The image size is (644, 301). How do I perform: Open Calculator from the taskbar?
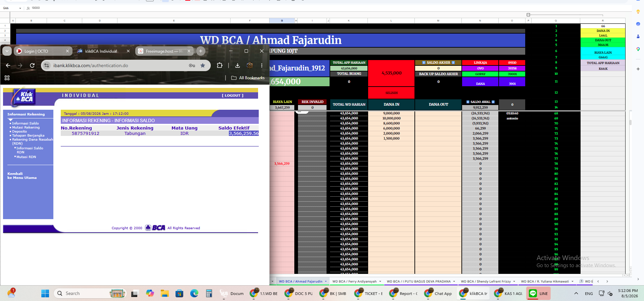(x=209, y=294)
